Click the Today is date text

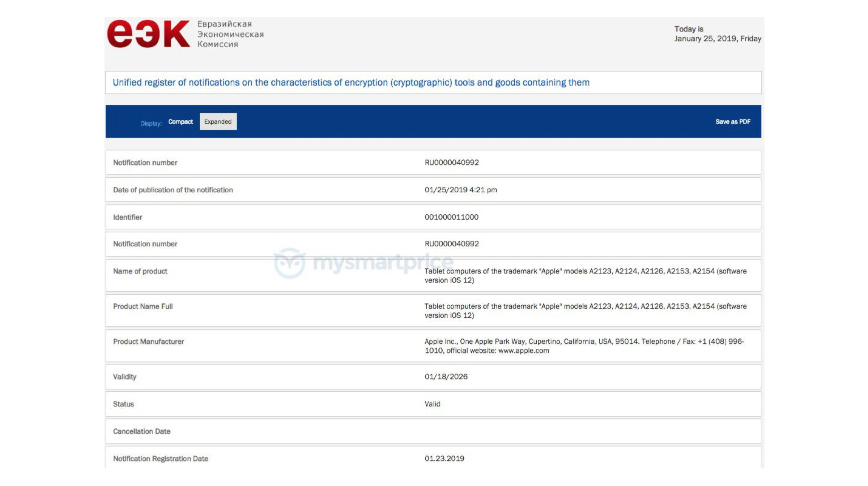pyautogui.click(x=717, y=34)
